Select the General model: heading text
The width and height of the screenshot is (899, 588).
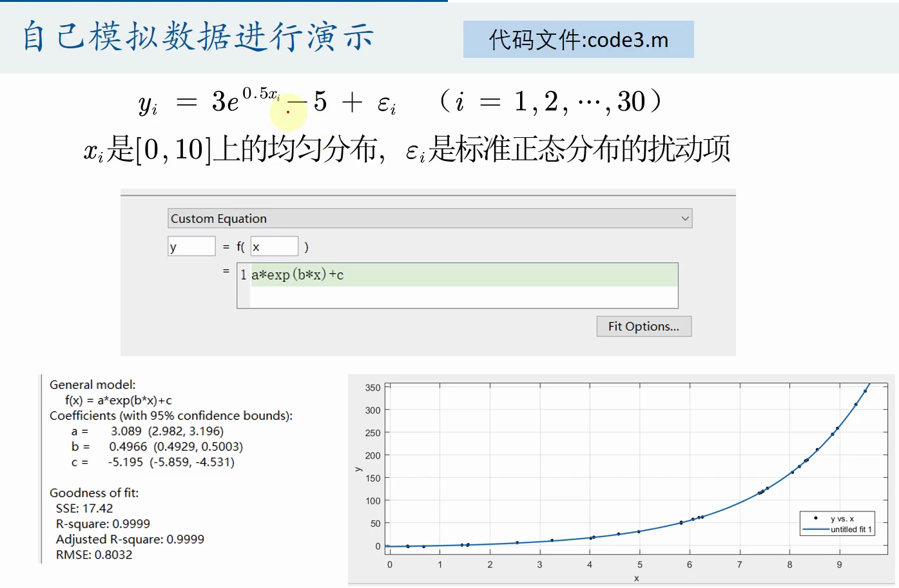coord(93,384)
